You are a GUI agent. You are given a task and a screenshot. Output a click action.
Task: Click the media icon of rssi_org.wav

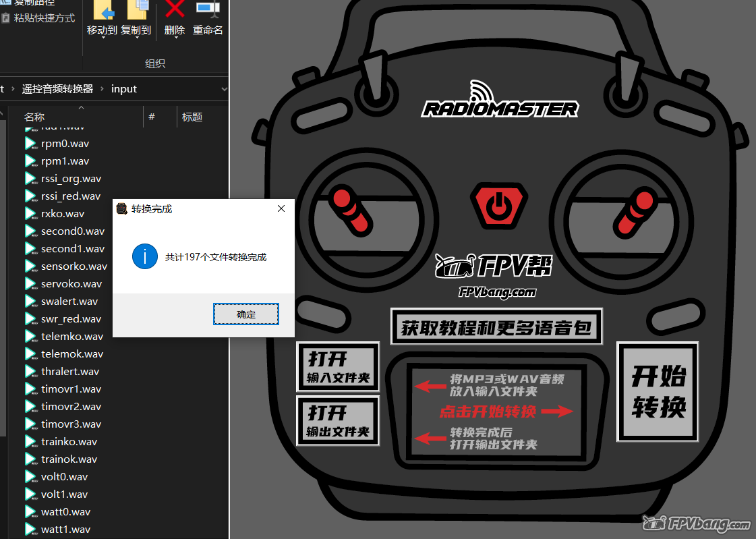(31, 178)
